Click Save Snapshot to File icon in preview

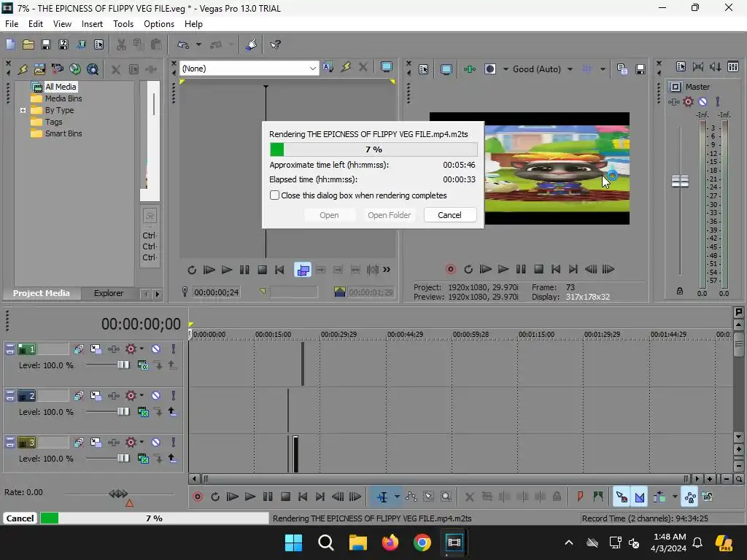click(640, 69)
